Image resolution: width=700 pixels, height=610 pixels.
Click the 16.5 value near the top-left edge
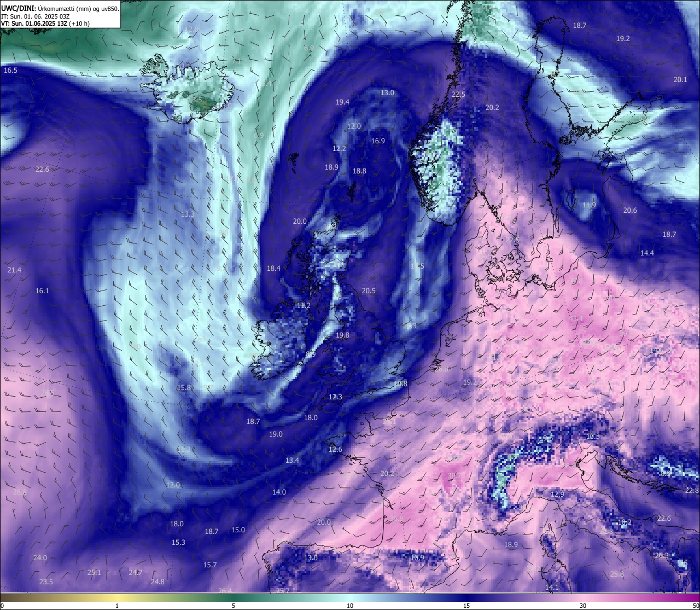[x=10, y=71]
